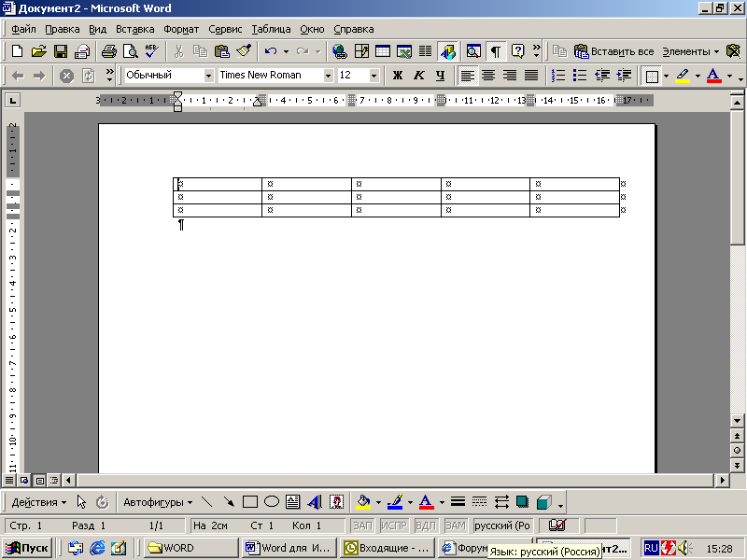Screen dimensions: 747x560
Task: Click the RU language indicator in tray
Action: pyautogui.click(x=651, y=548)
